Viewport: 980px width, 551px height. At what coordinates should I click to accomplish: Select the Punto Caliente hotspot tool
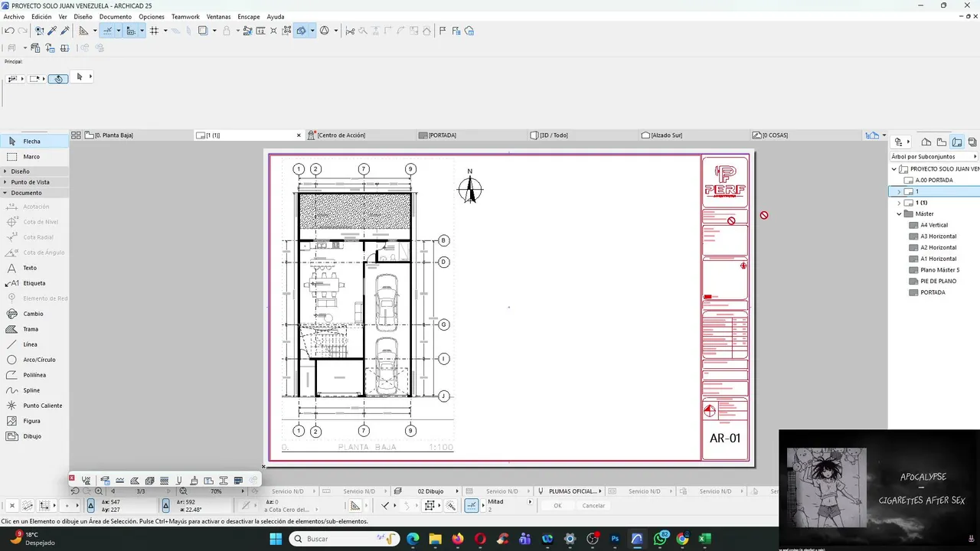coord(34,406)
